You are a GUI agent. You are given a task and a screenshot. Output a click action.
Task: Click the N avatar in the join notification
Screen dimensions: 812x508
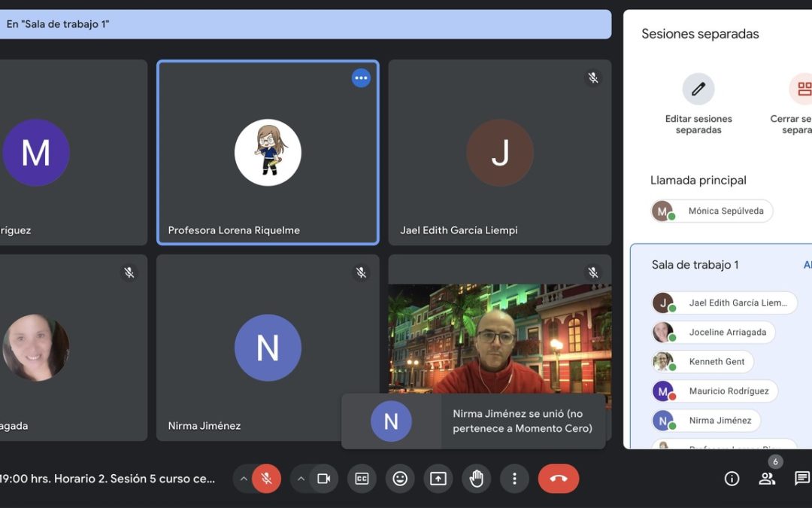(x=391, y=421)
